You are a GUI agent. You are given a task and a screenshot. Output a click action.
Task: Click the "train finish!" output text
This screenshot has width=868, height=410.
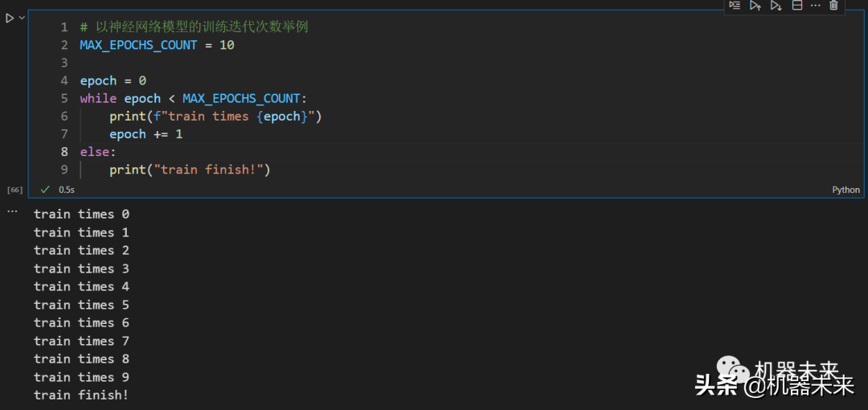(81, 395)
